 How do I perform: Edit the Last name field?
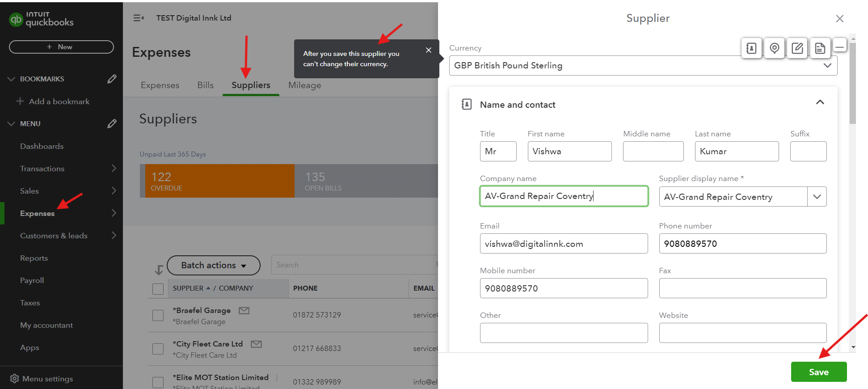coord(737,151)
